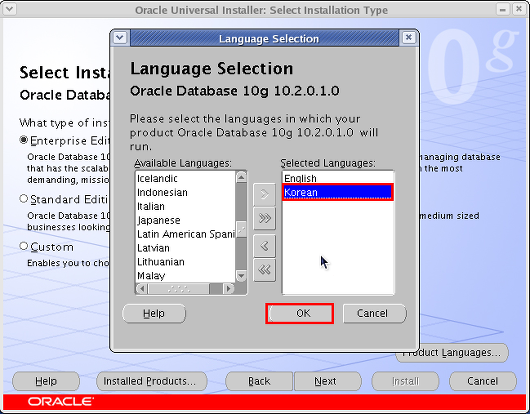Click the main installer Cancel button
Viewport: 530px width, 414px height.
483,381
